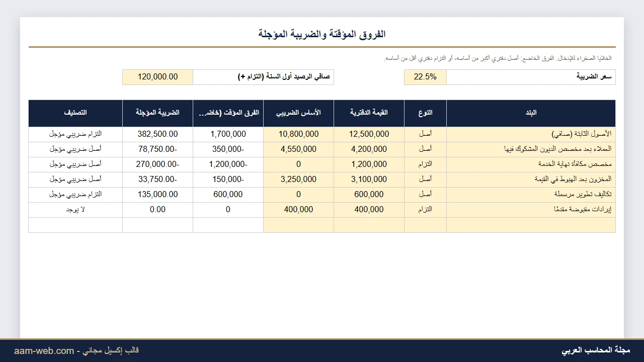Click deferred tax cell 135,000.00
The height and width of the screenshot is (362, 644).
(157, 195)
